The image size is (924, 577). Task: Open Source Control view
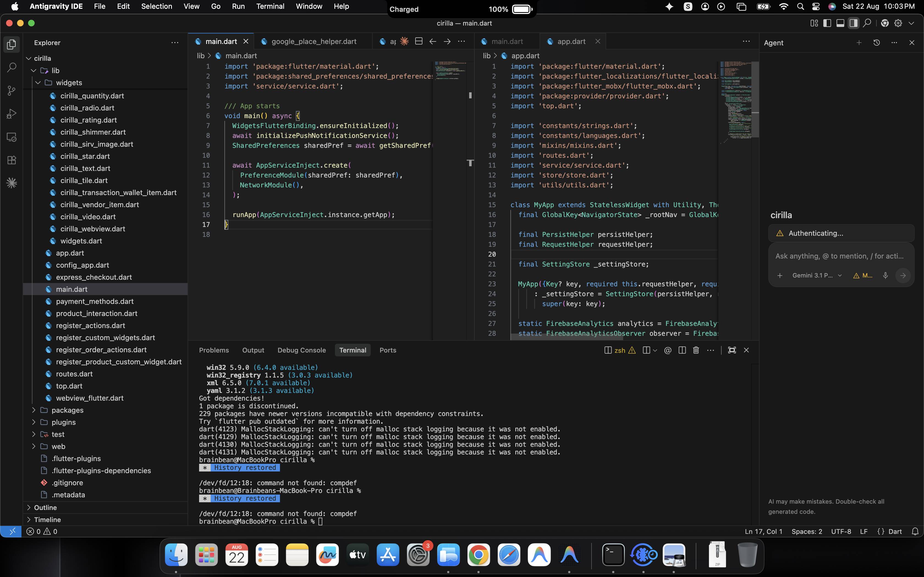pos(12,91)
